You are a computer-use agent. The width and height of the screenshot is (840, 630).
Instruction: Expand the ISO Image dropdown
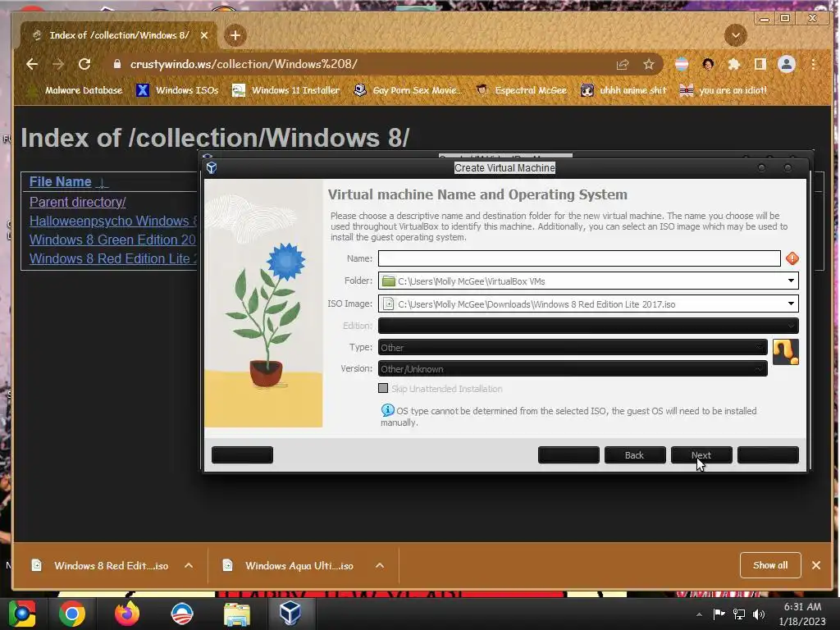click(x=791, y=304)
